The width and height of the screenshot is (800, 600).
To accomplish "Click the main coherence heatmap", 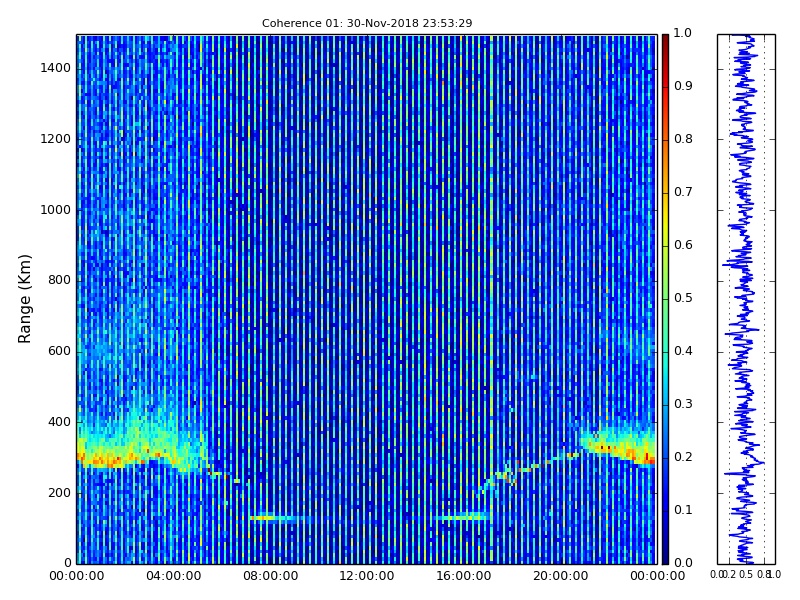I will [x=367, y=299].
